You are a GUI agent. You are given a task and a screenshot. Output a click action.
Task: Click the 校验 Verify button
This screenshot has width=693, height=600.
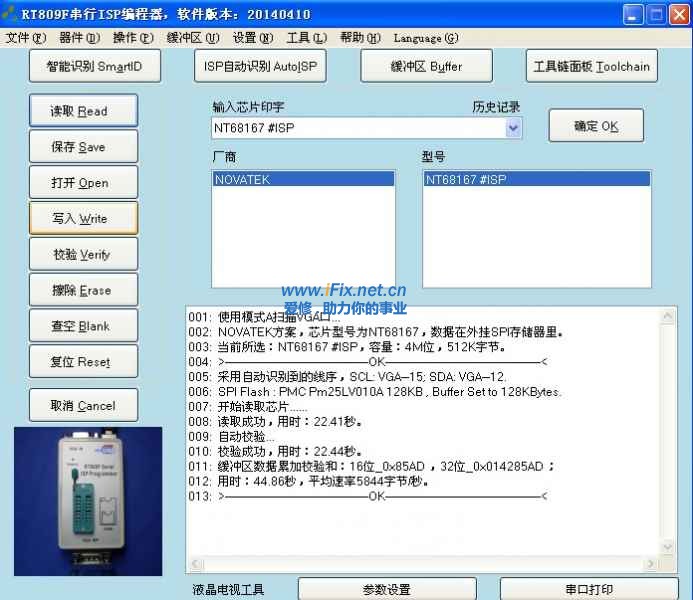(84, 254)
